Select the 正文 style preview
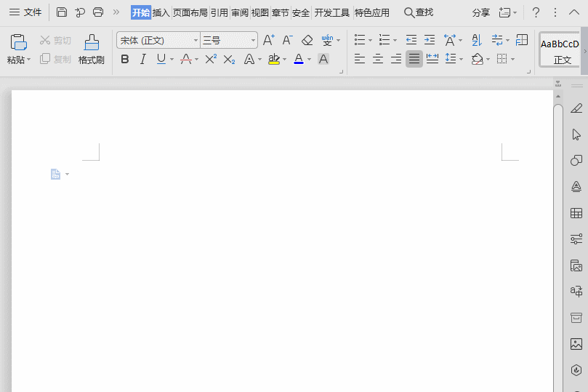This screenshot has width=588, height=392. [560, 50]
